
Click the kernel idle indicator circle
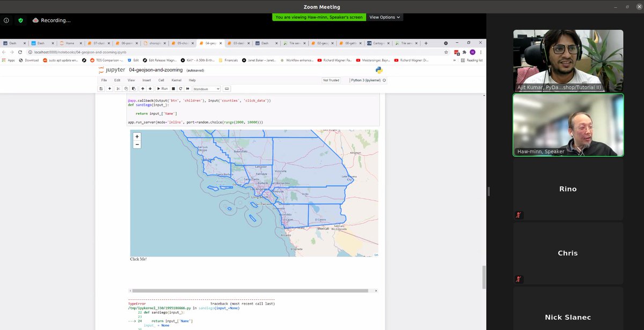click(384, 80)
